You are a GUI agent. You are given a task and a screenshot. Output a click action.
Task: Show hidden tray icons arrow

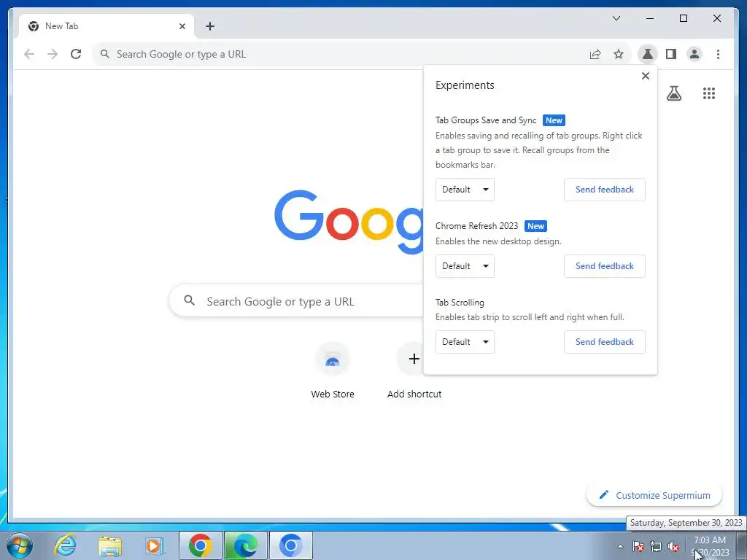pos(620,546)
